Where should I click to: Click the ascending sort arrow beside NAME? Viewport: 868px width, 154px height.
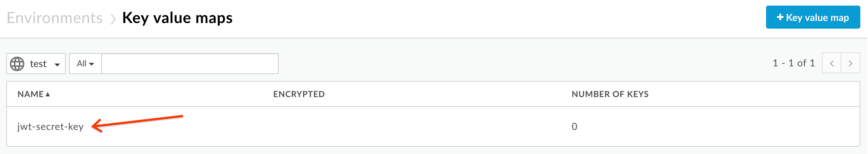48,94
